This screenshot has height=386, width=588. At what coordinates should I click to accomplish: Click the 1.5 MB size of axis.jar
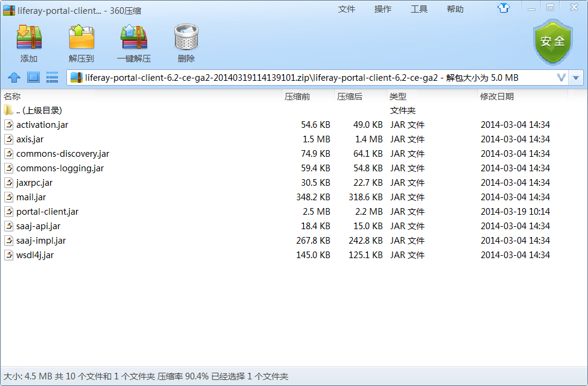[317, 139]
